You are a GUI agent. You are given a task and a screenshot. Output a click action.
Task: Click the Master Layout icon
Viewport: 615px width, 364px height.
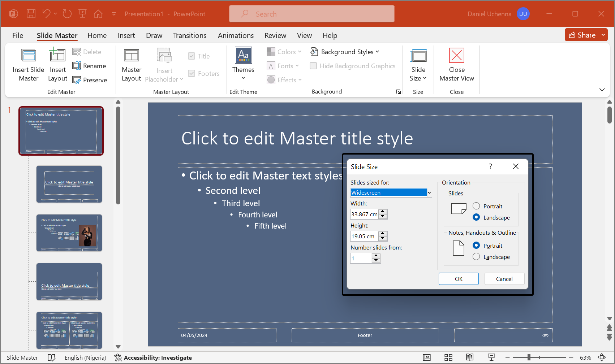[x=131, y=56]
